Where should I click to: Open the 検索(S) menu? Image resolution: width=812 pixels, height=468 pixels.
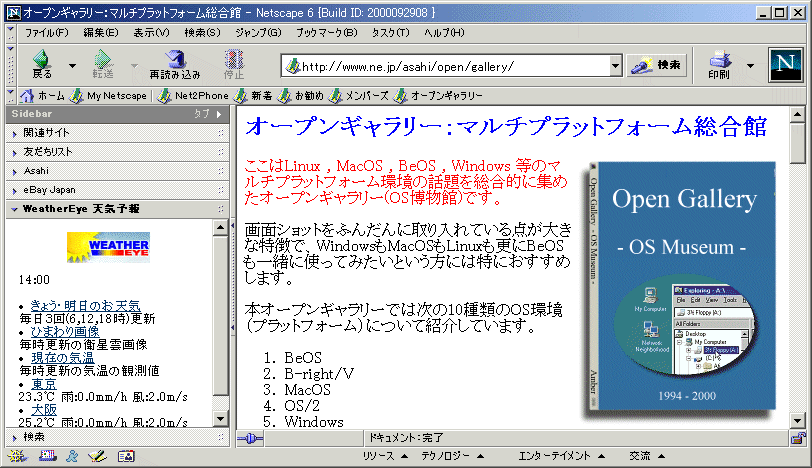(202, 33)
